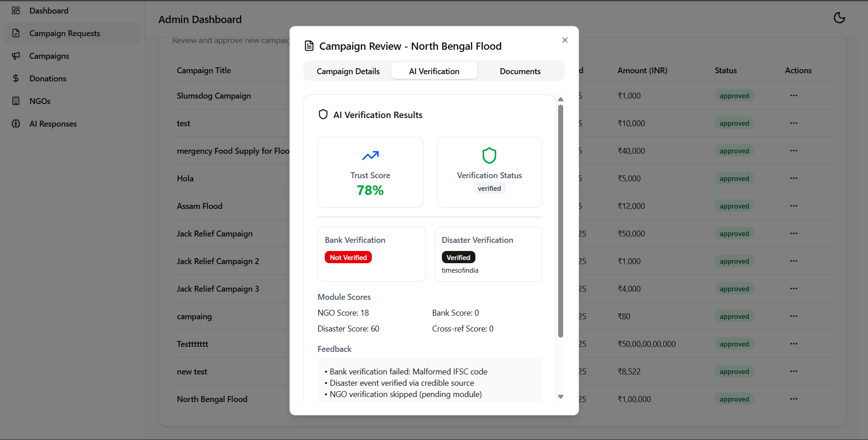Click the Donations dollar sign icon
Screen dimensions: 868x440
tap(16, 78)
